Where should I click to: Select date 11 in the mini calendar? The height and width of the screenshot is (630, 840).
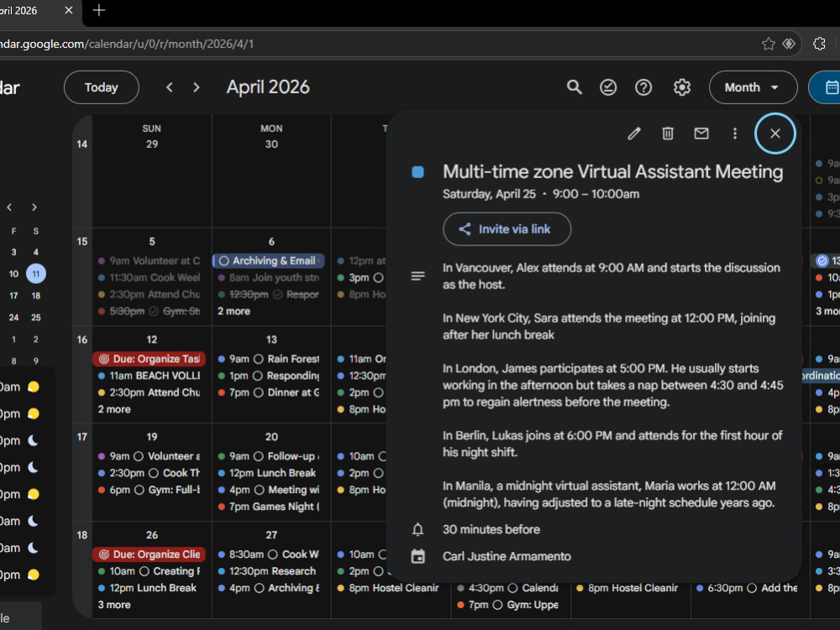36,274
